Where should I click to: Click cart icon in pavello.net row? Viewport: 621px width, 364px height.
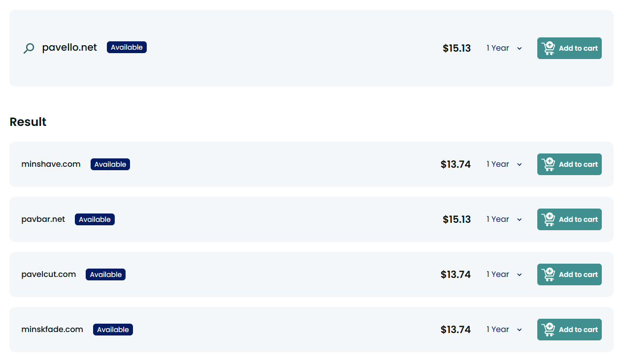[548, 48]
